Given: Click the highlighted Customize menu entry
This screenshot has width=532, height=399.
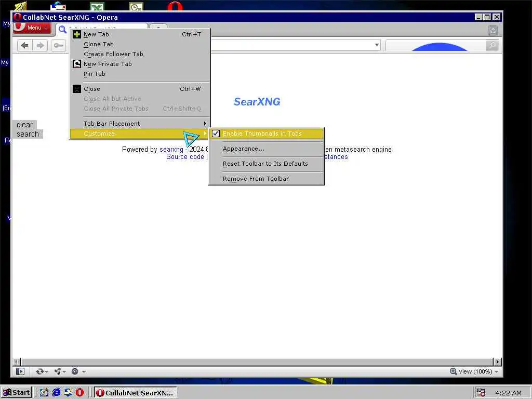Looking at the screenshot, I should pyautogui.click(x=140, y=134).
